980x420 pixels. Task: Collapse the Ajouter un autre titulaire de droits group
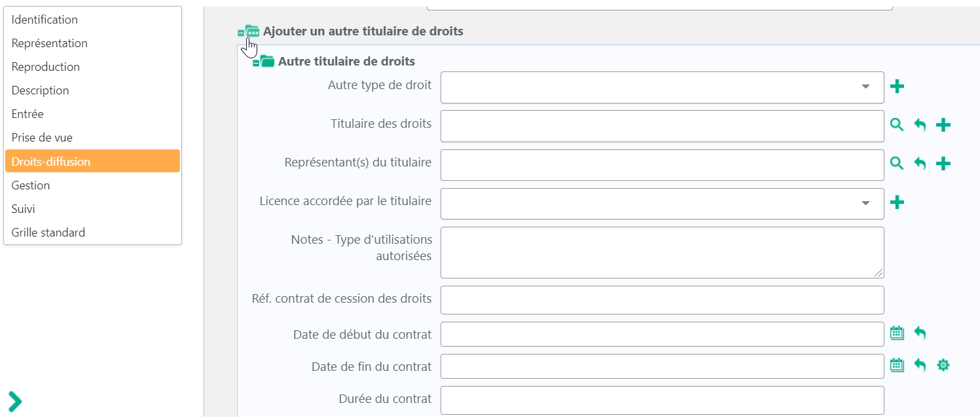pyautogui.click(x=241, y=32)
